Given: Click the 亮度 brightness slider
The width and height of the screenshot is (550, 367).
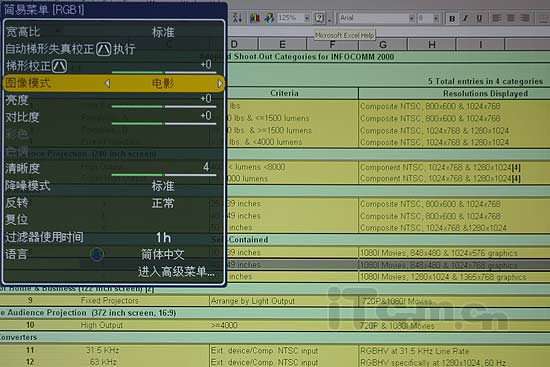Looking at the screenshot, I should tap(164, 106).
